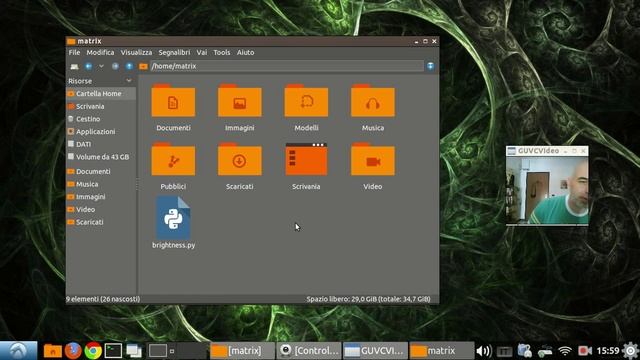Image resolution: width=640 pixels, height=360 pixels.
Task: Open the Wi-Fi network tray icon
Action: click(x=565, y=351)
